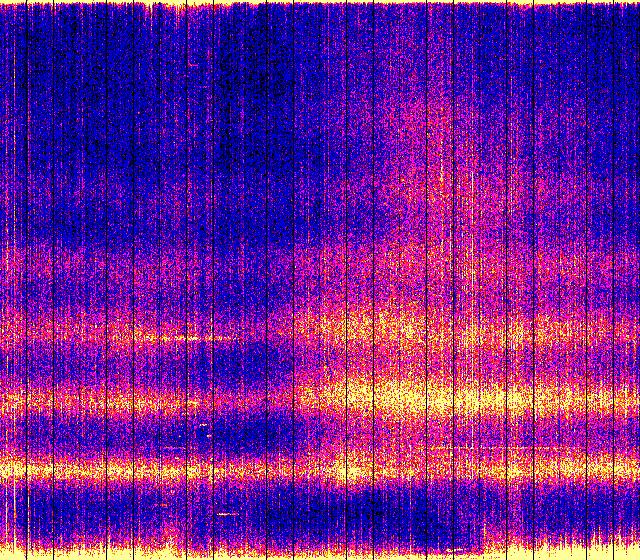This screenshot has height=560, width=640.
Task: Click the small pink dash near the top left
Action: (x=192, y=63)
